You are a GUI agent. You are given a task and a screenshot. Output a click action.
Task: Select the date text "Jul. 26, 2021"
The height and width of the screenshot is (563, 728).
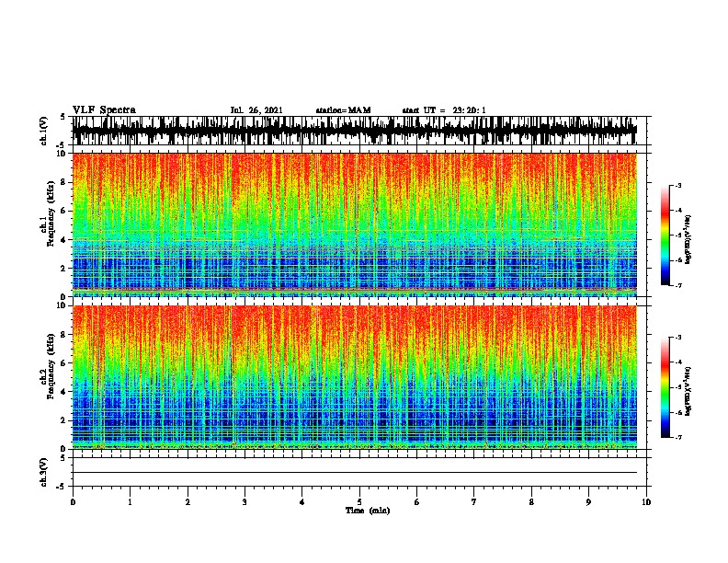pyautogui.click(x=256, y=110)
